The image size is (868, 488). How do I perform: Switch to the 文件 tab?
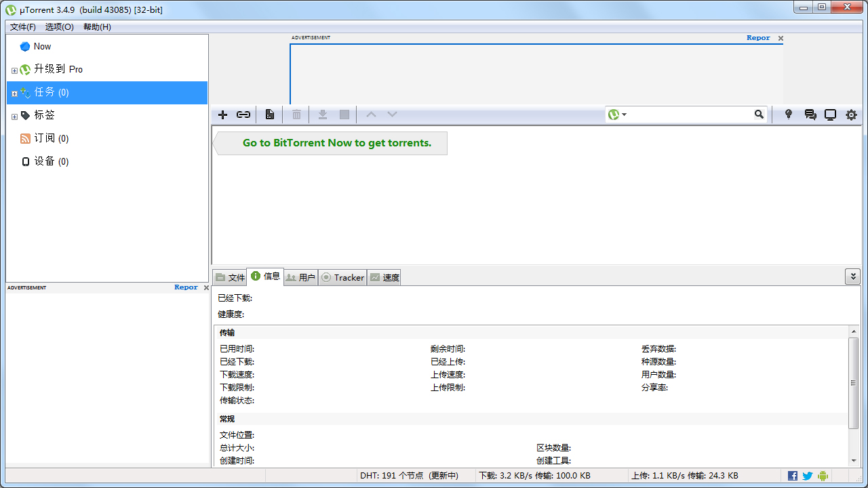(230, 278)
